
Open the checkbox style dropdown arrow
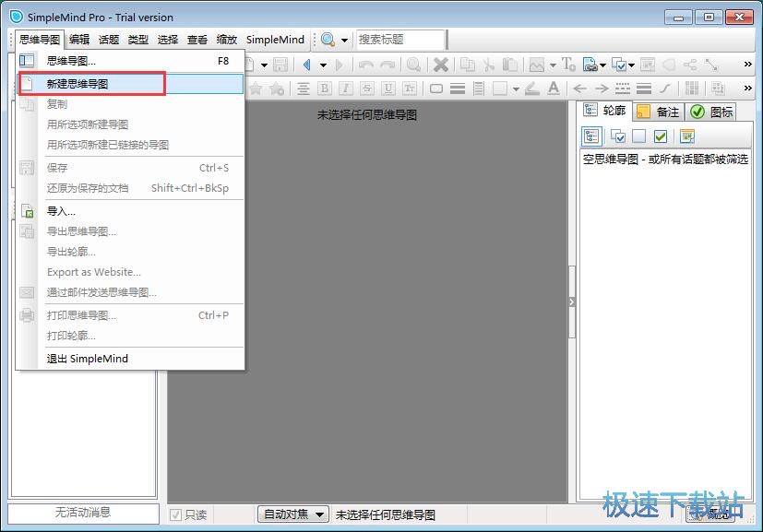pos(632,65)
